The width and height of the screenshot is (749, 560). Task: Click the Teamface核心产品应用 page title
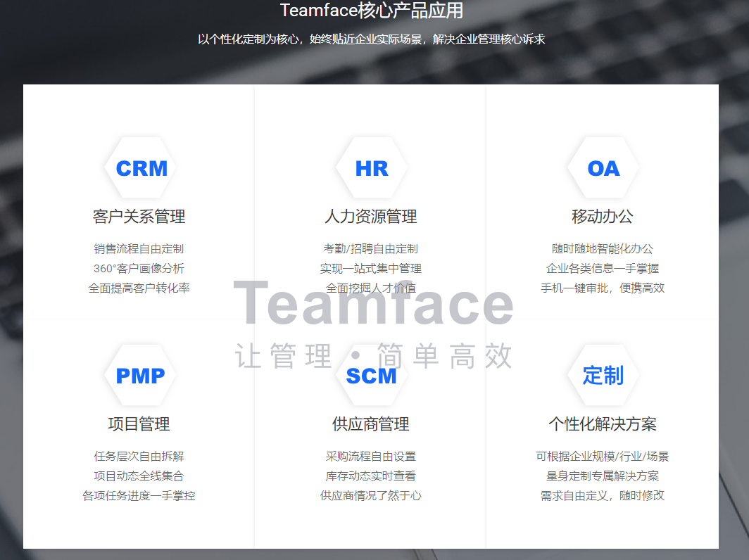click(x=374, y=11)
